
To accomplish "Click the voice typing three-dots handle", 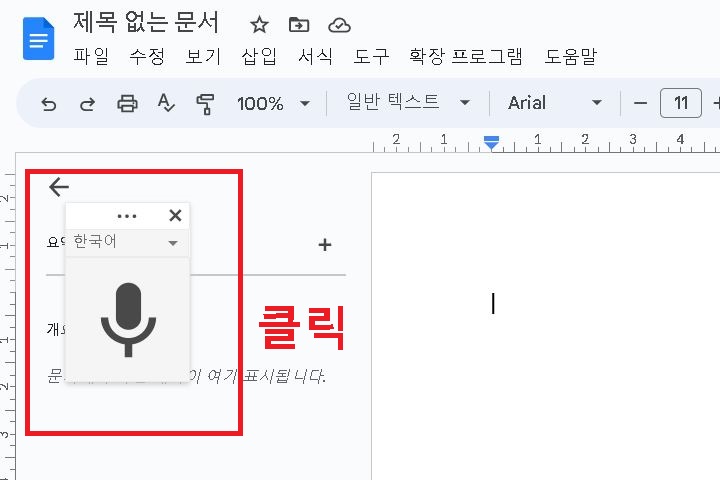I will (x=127, y=216).
